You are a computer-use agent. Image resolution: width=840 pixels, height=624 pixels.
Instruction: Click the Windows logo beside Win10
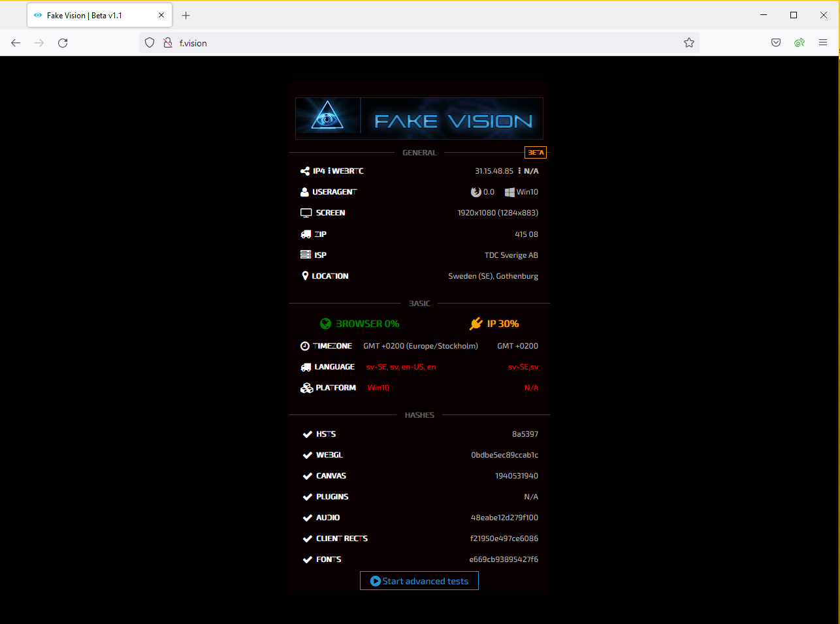[509, 192]
